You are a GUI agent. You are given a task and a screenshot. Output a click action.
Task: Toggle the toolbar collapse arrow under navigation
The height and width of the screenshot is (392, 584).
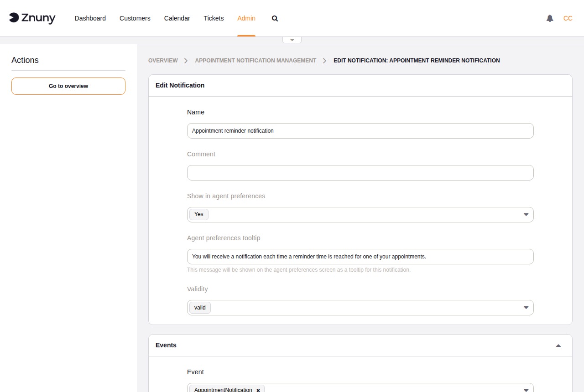point(292,40)
